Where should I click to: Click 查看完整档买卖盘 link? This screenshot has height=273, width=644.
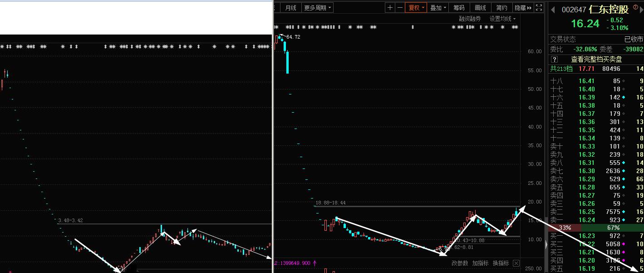click(x=596, y=59)
